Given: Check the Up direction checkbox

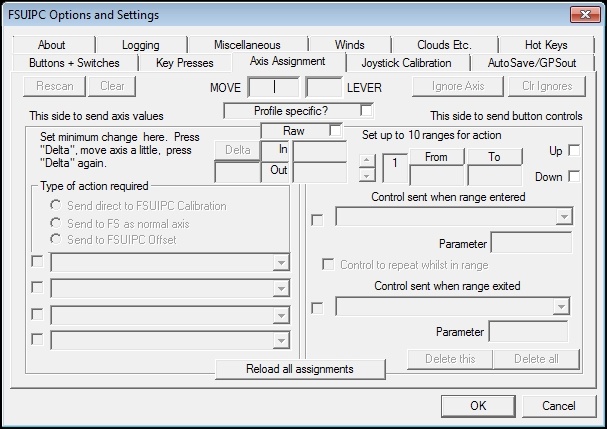Looking at the screenshot, I should [574, 150].
